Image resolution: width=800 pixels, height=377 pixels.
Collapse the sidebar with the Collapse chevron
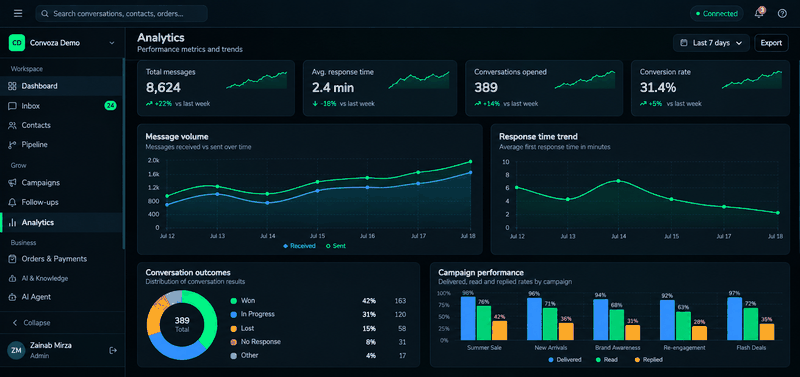(15, 323)
